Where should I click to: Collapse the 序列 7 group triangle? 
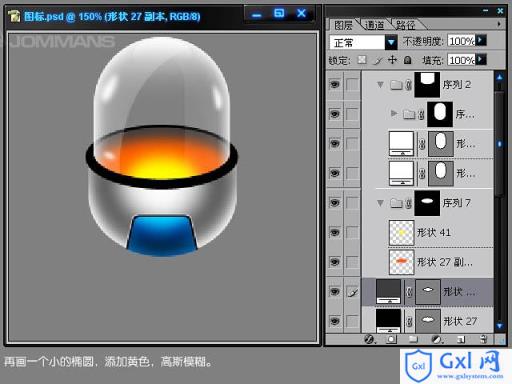[380, 203]
